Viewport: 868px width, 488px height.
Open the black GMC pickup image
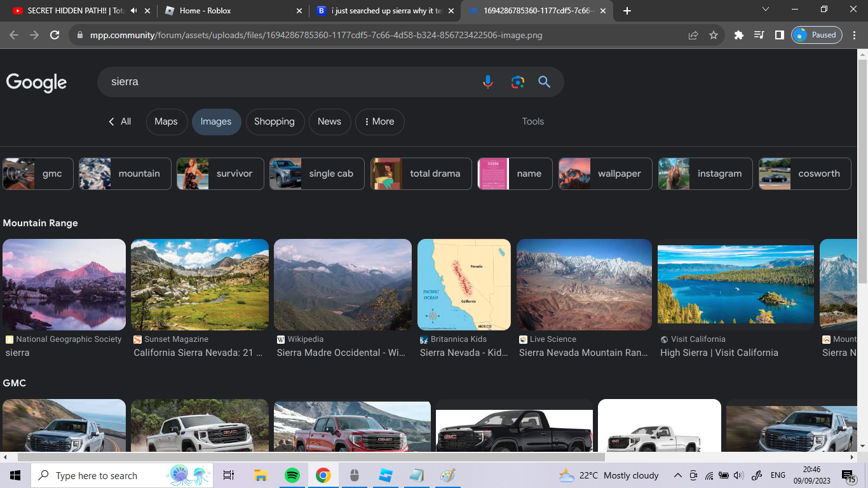[514, 426]
